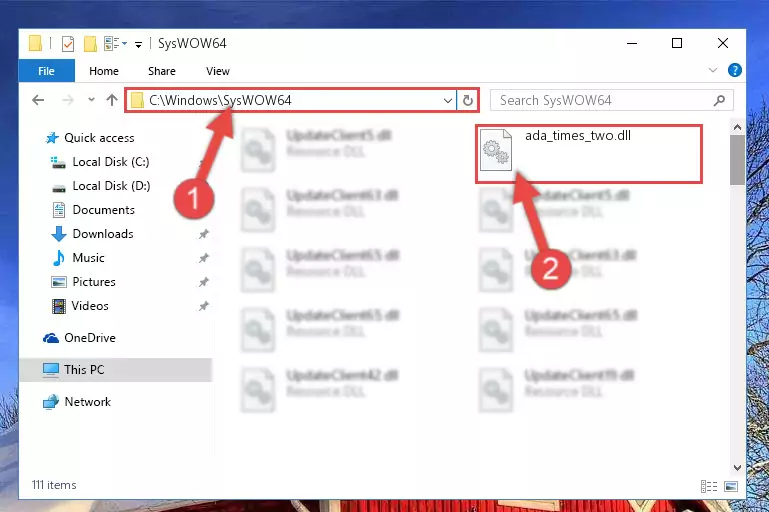Select Quick access in navigation pane
769x512 pixels.
coord(99,138)
